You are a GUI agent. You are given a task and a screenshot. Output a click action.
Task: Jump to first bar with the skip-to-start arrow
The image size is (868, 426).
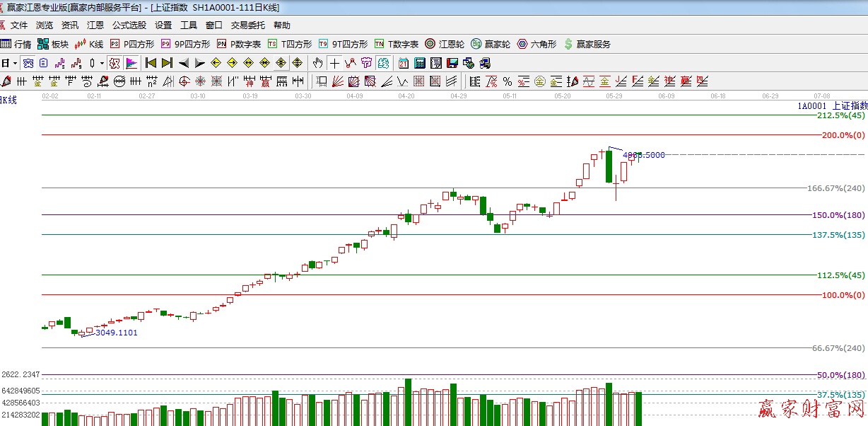(151, 63)
